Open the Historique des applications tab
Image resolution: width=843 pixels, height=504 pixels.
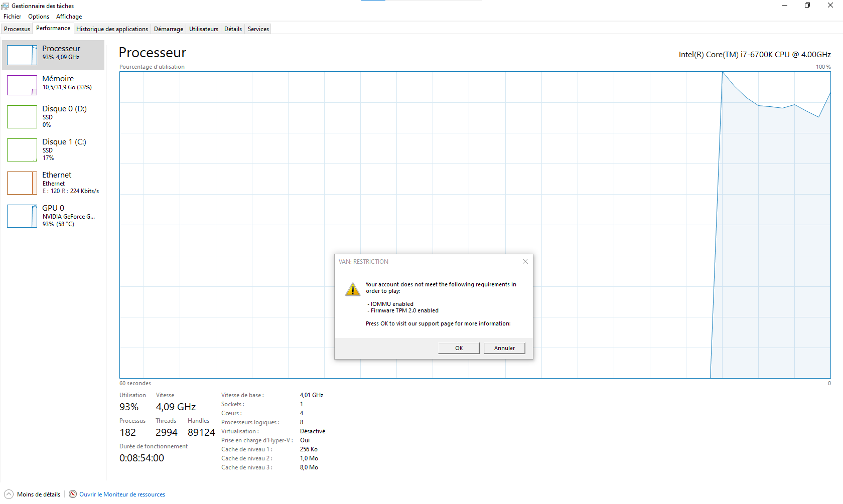(x=112, y=29)
